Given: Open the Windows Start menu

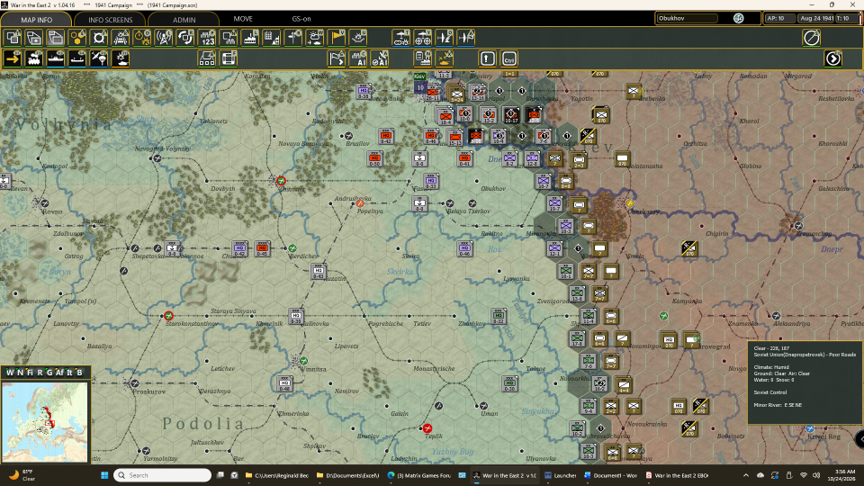Looking at the screenshot, I should pyautogui.click(x=104, y=475).
